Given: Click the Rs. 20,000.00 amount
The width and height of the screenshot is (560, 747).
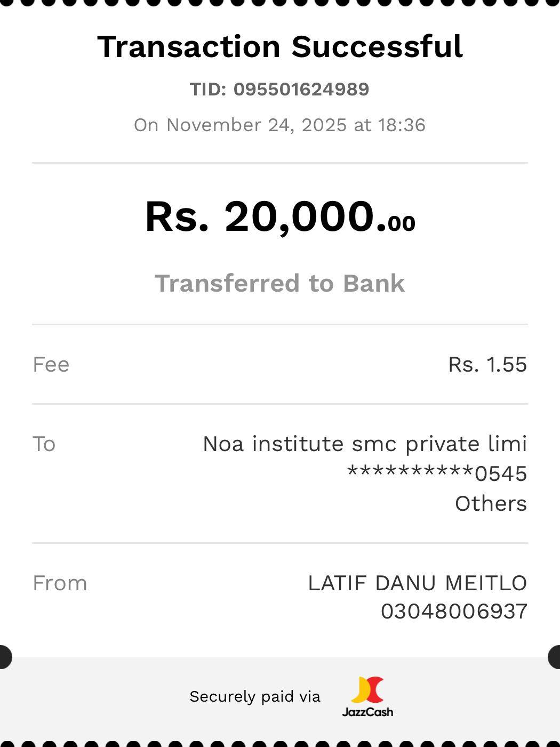Looking at the screenshot, I should tap(280, 216).
